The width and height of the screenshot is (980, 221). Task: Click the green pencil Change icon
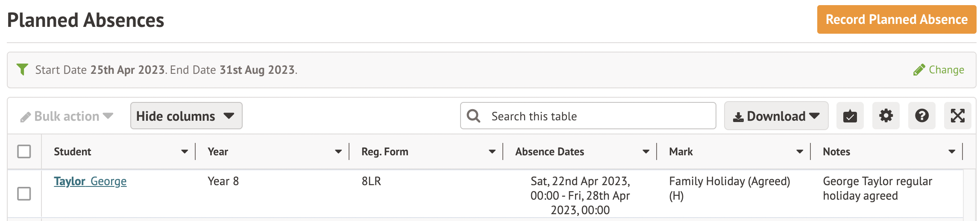919,70
